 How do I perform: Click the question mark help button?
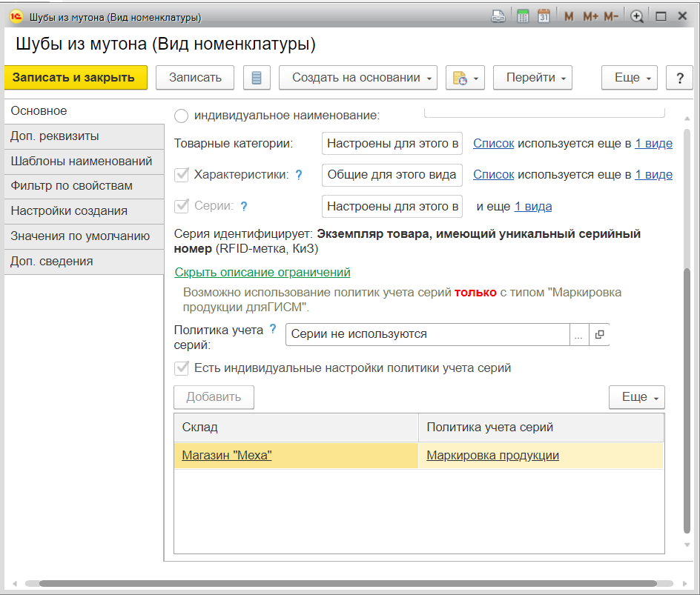tap(678, 78)
